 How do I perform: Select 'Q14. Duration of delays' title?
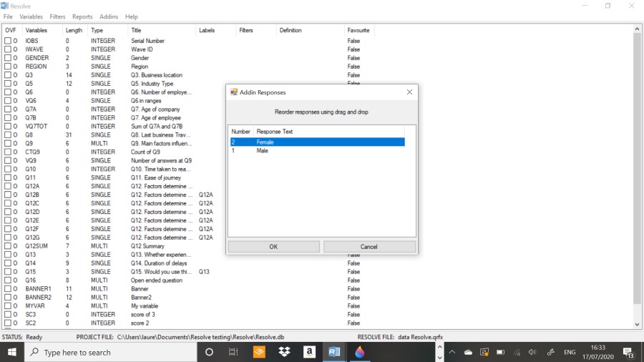point(159,263)
